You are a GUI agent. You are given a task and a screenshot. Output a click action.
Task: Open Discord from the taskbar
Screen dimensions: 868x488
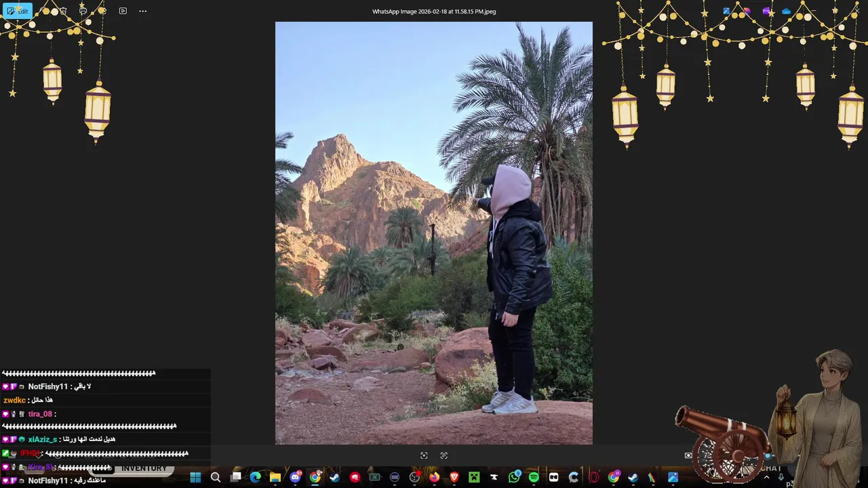tap(295, 477)
